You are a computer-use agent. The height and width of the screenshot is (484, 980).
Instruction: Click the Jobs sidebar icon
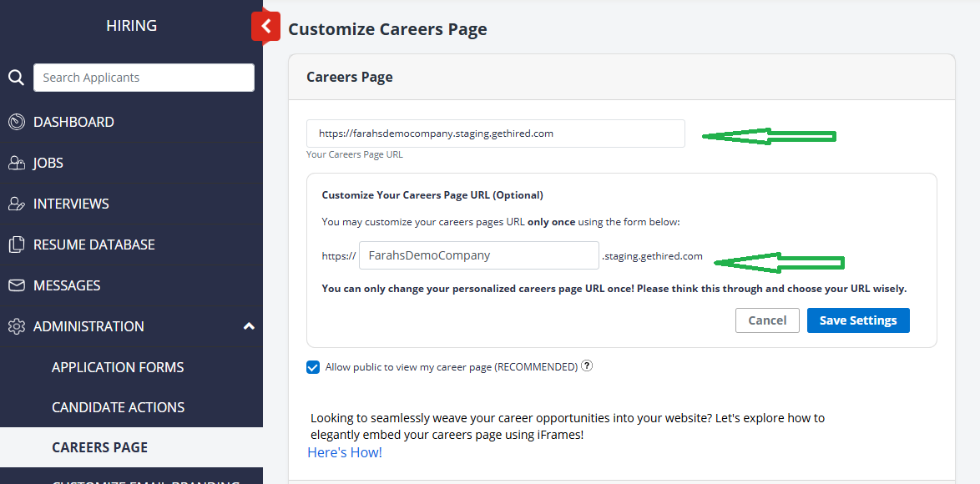(x=16, y=163)
